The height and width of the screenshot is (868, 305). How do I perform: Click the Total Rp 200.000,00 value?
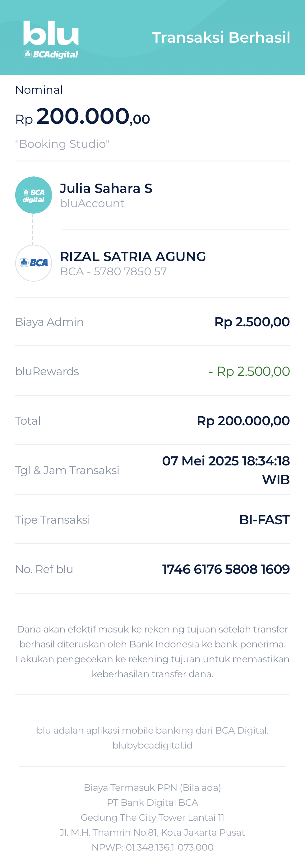243,421
